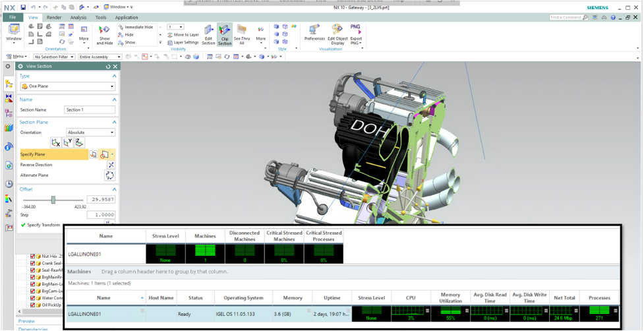Uncheck the BrgMain-Lv component checkbox

33,284
